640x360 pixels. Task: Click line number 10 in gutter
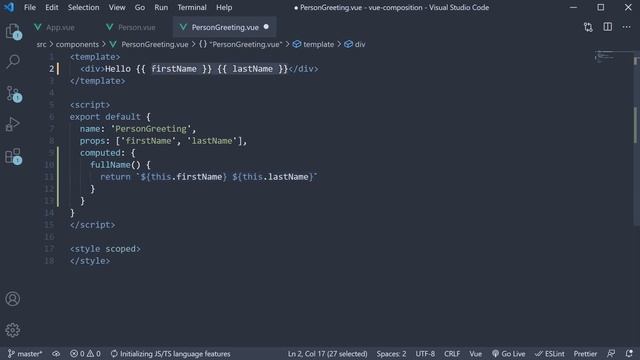click(49, 165)
